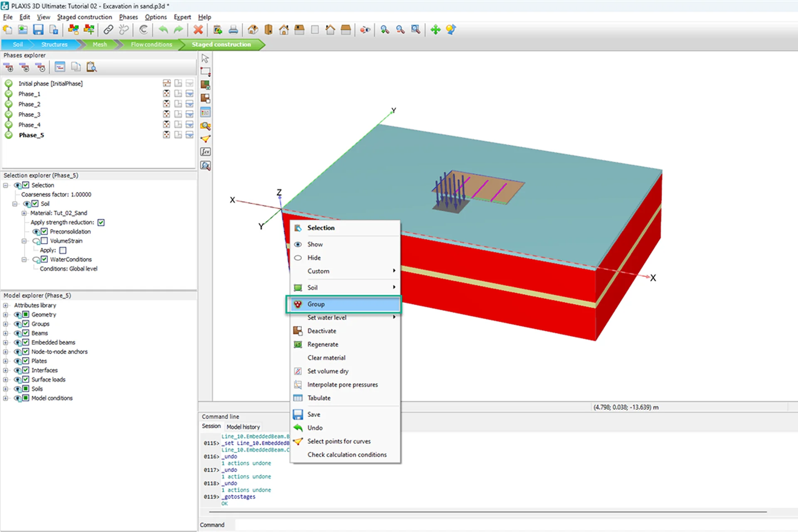Image resolution: width=798 pixels, height=532 pixels.
Task: Click the print icon in toolbar
Action: click(x=233, y=30)
